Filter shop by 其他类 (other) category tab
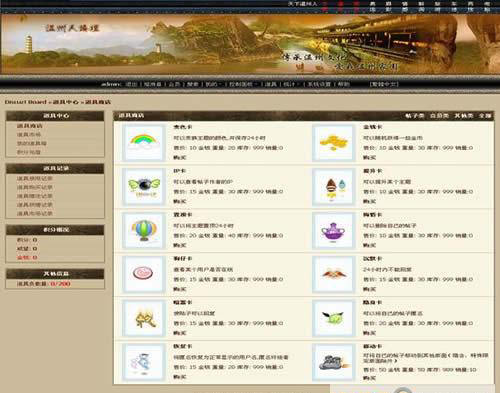The image size is (500, 393). click(464, 116)
